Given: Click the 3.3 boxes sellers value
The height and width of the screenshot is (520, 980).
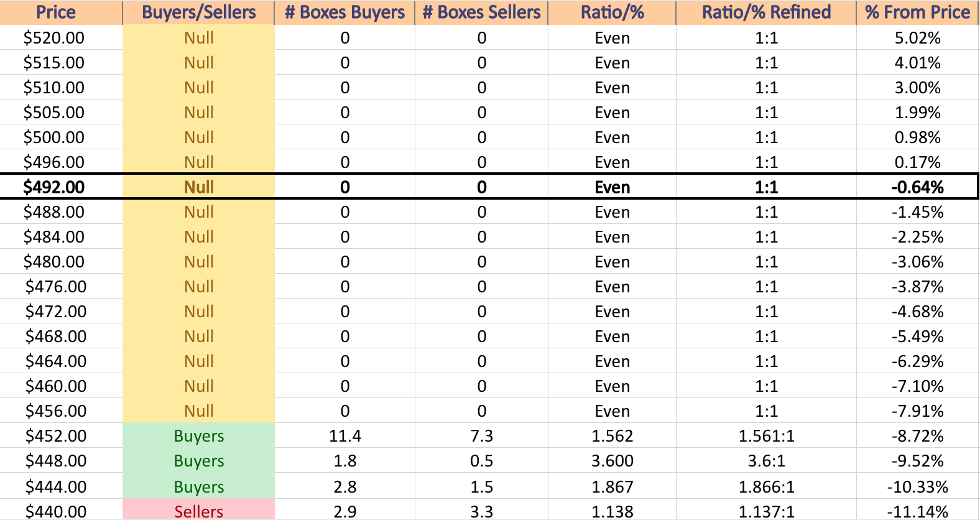Looking at the screenshot, I should (x=481, y=511).
